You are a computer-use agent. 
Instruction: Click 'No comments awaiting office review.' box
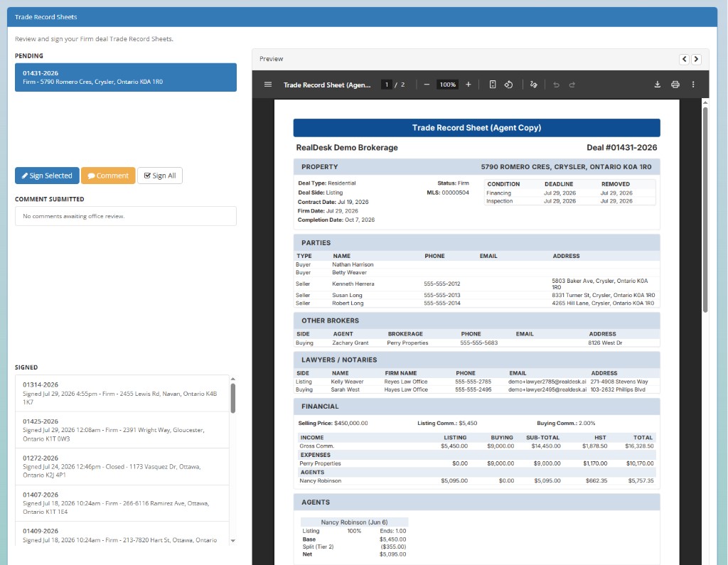pos(126,216)
